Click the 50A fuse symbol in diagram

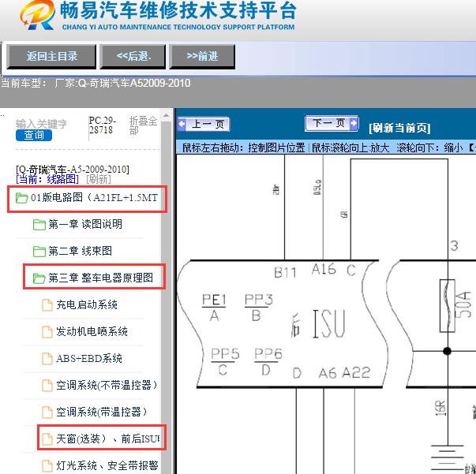[448, 306]
